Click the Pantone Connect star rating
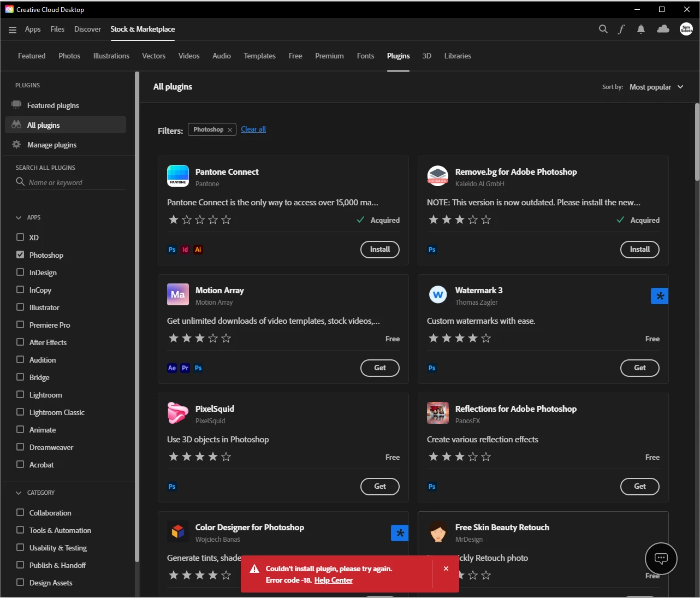 click(200, 220)
